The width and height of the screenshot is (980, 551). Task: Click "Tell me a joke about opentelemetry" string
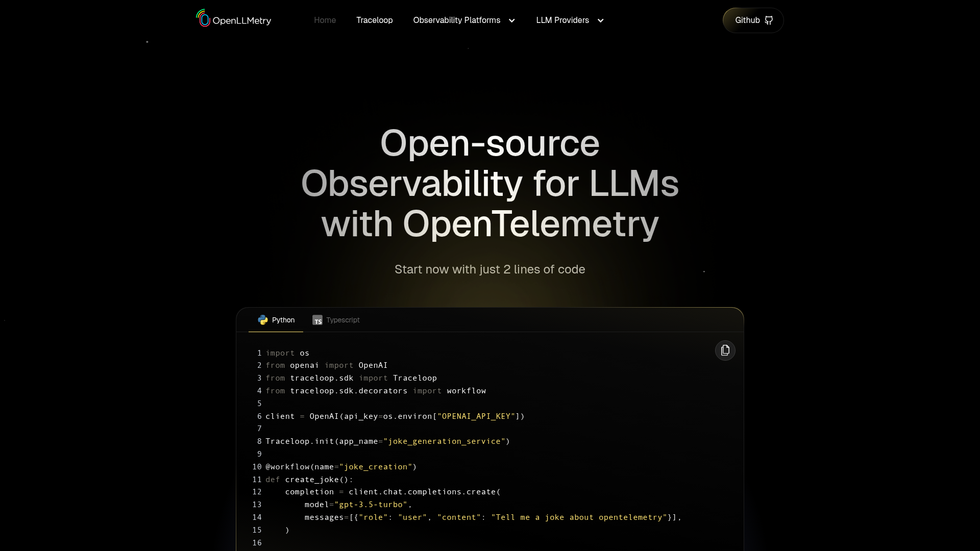(579, 517)
